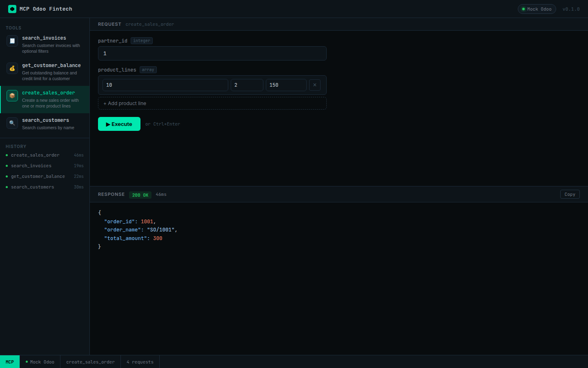Select the get_customer_balance tool

click(x=45, y=72)
